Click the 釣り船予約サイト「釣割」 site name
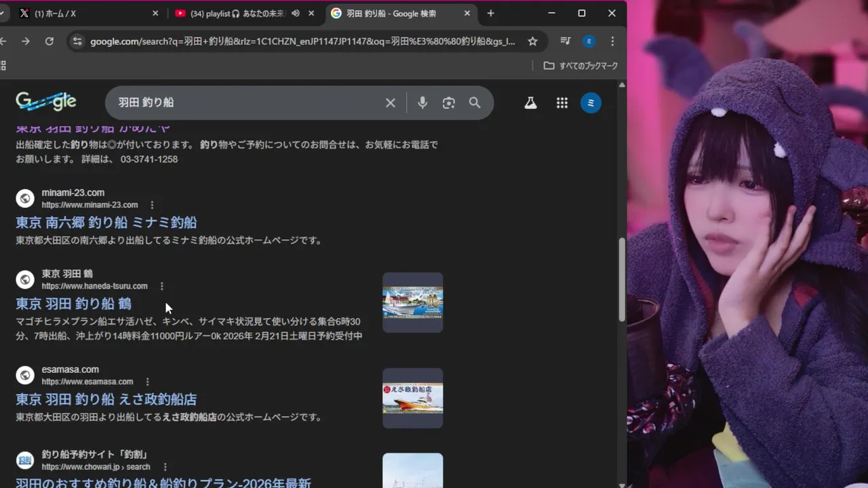The width and height of the screenshot is (868, 488). point(94,454)
